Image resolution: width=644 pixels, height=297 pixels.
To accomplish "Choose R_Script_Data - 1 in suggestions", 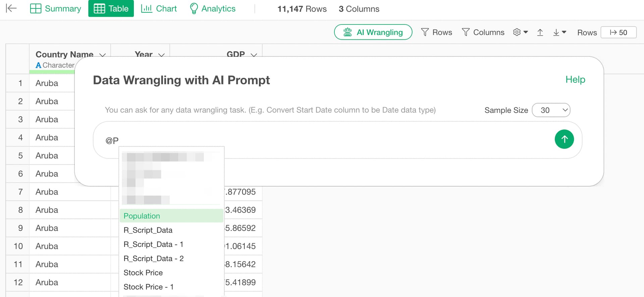I will [x=153, y=244].
